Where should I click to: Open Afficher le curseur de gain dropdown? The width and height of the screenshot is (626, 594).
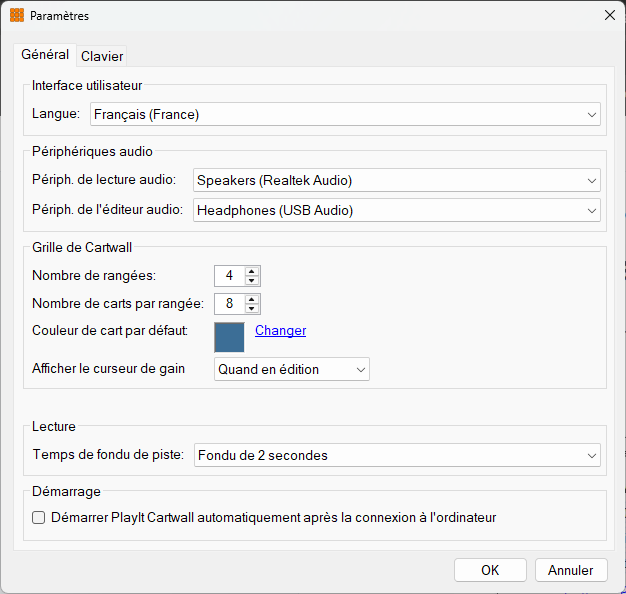(292, 369)
